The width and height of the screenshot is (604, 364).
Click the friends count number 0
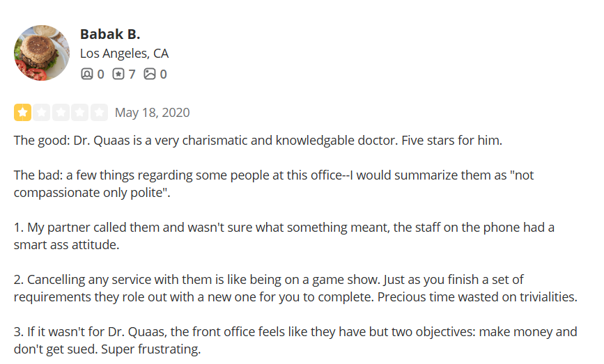coord(100,74)
